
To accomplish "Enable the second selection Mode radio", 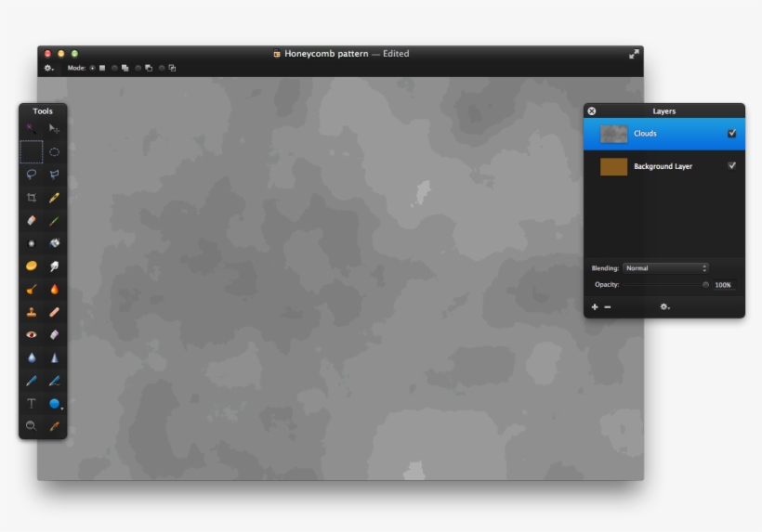I will coord(115,68).
